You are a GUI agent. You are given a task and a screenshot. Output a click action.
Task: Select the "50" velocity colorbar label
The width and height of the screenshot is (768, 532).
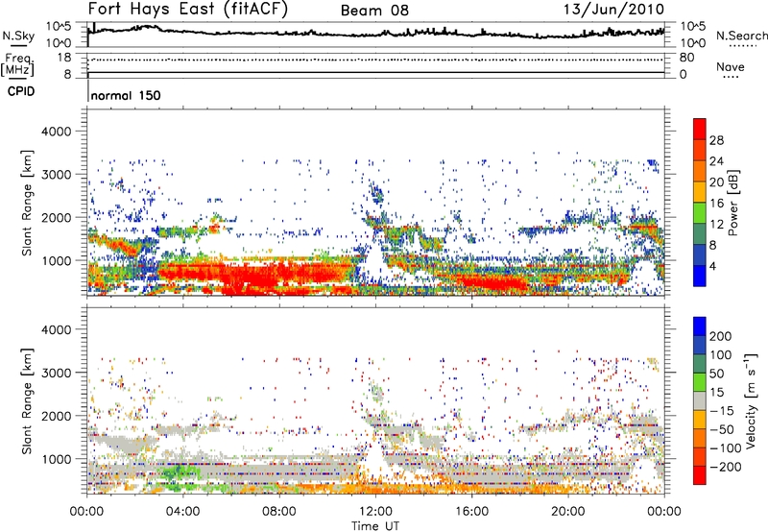coord(716,374)
